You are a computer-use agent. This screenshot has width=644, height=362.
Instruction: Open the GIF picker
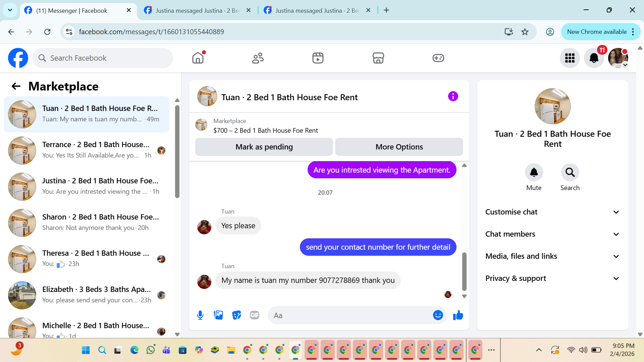click(x=255, y=315)
